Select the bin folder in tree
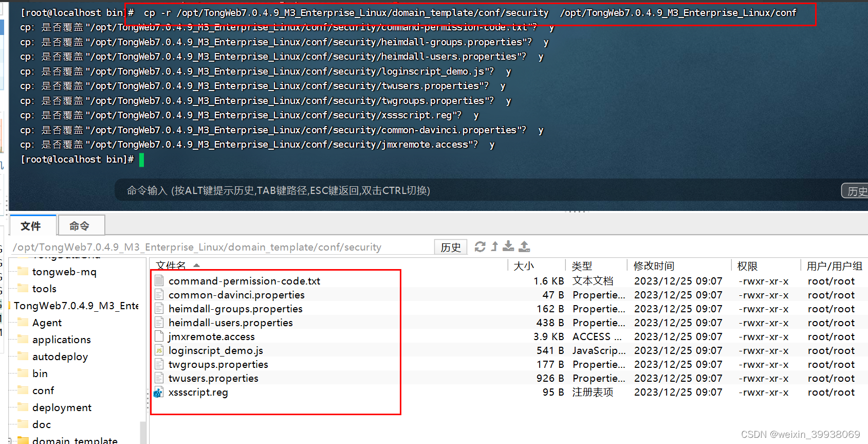868x444 pixels. coord(40,374)
